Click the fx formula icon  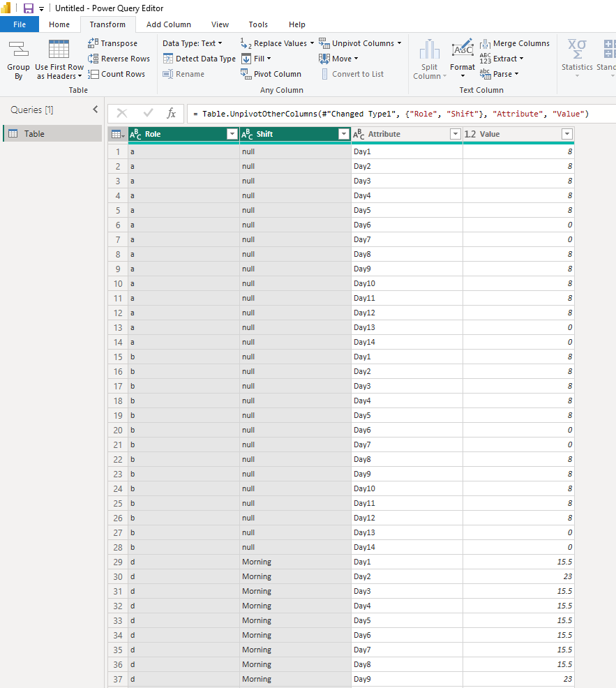[x=171, y=114]
